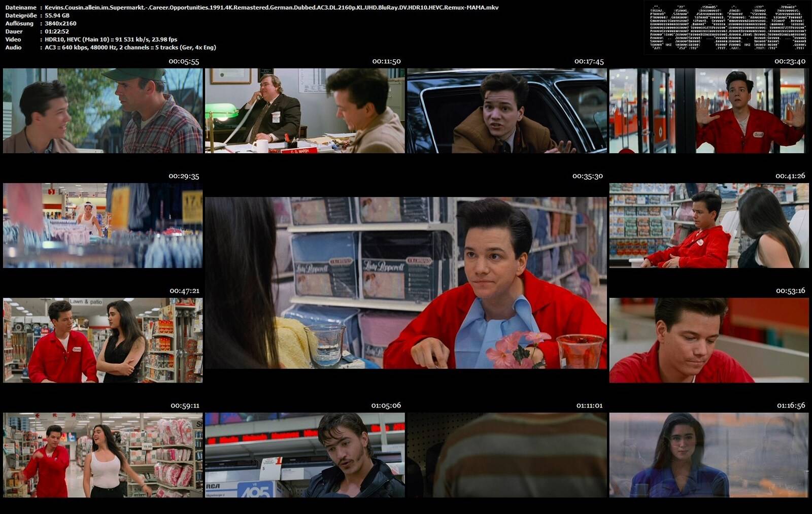Click the Dauer label

click(13, 31)
